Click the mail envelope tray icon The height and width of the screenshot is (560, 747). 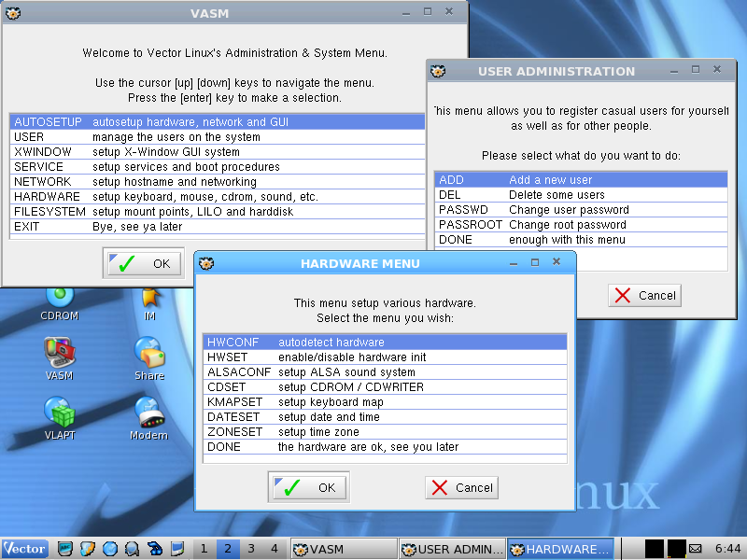[697, 549]
